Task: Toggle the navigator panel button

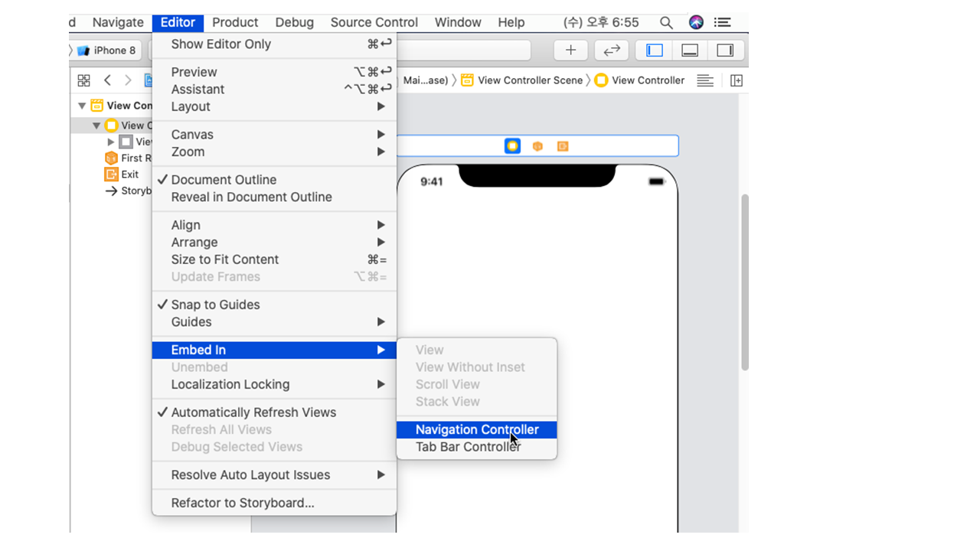Action: tap(655, 51)
